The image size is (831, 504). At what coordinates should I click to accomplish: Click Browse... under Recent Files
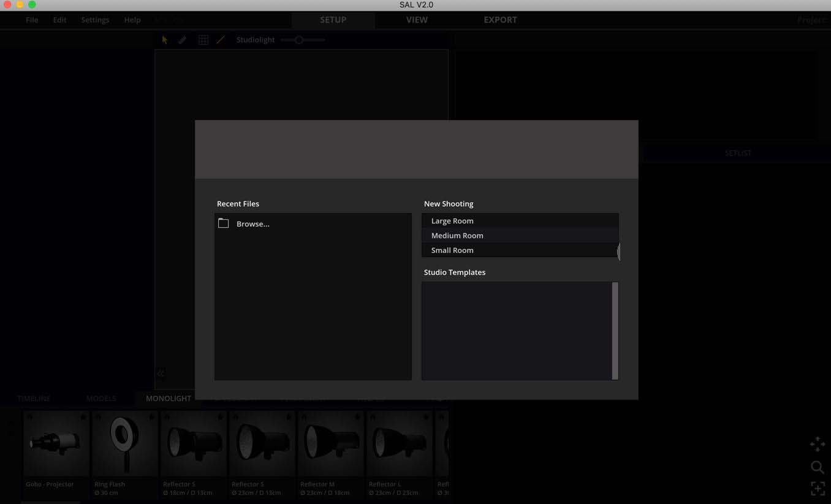point(252,224)
